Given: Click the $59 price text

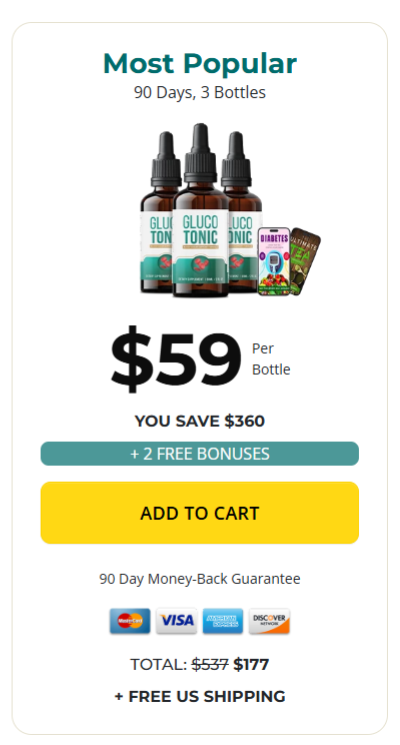Looking at the screenshot, I should (x=176, y=359).
